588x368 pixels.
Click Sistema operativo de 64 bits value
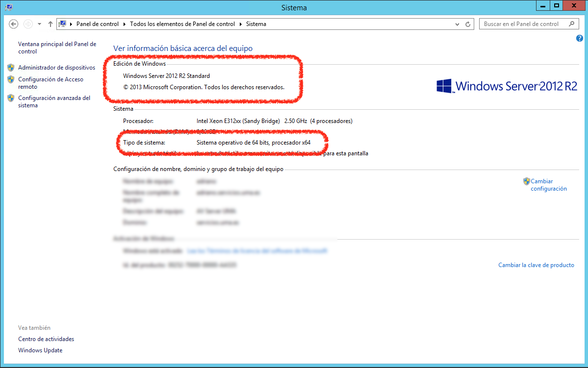[x=254, y=143]
